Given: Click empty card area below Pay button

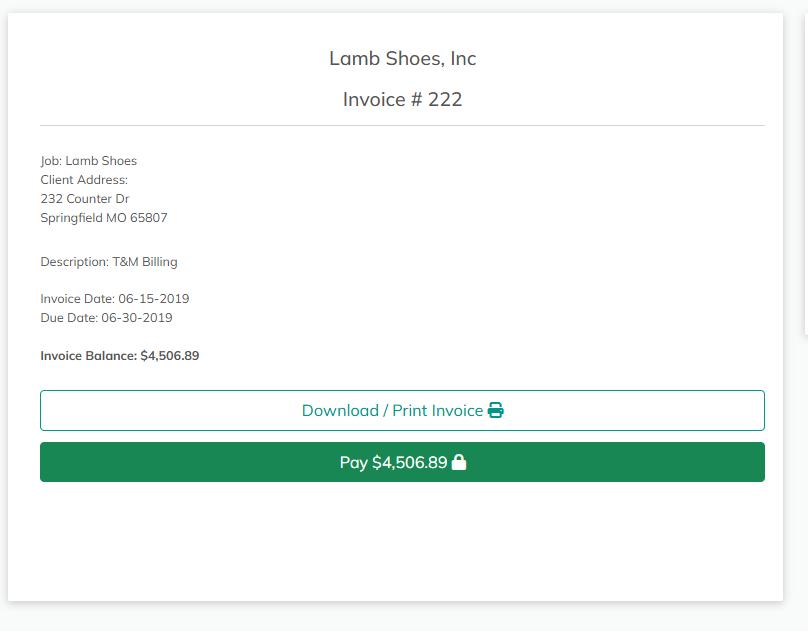Looking at the screenshot, I should coord(402,545).
